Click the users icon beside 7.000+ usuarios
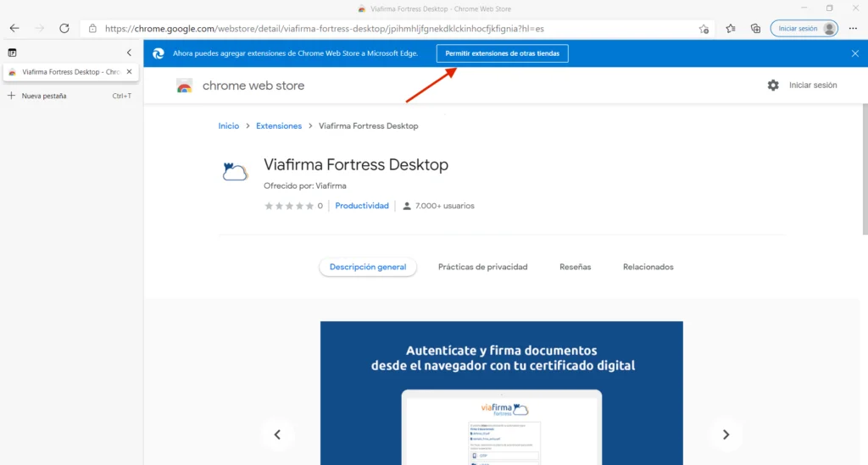 [407, 206]
